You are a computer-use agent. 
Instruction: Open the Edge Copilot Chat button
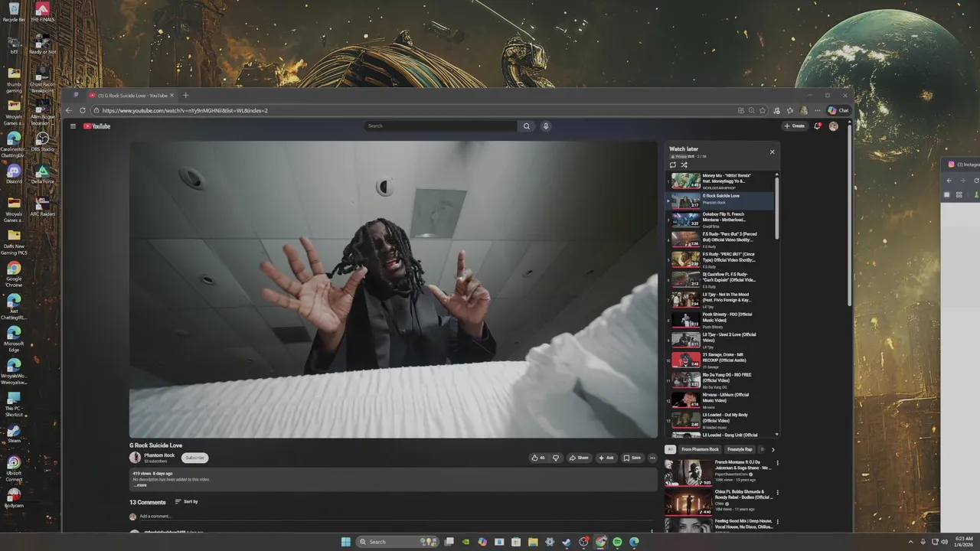(838, 110)
